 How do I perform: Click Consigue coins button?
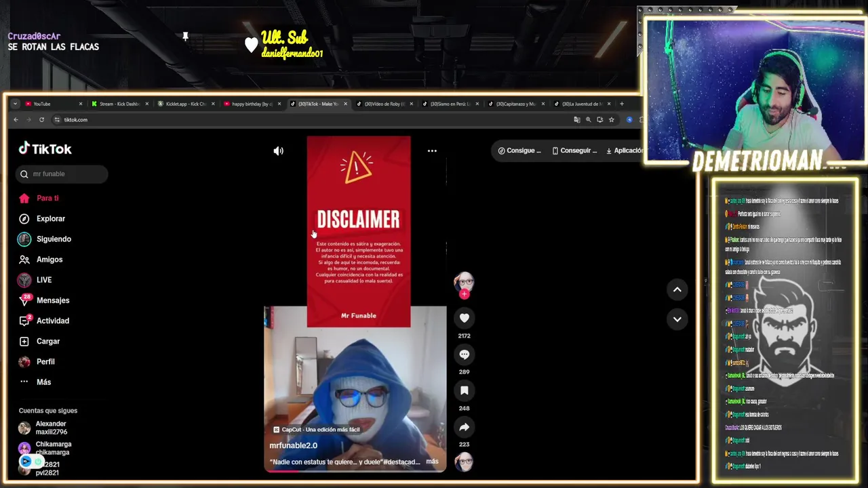coord(519,150)
